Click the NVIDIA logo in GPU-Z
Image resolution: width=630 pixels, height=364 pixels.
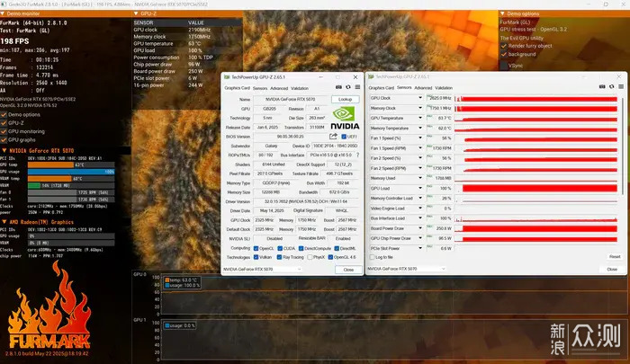345,118
